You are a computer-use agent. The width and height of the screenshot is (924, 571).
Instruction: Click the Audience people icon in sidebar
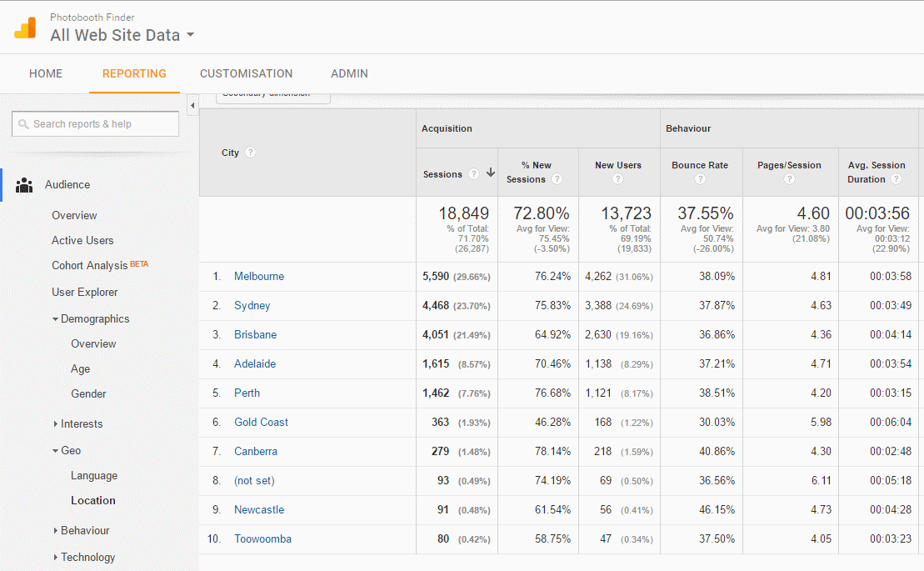coord(24,185)
